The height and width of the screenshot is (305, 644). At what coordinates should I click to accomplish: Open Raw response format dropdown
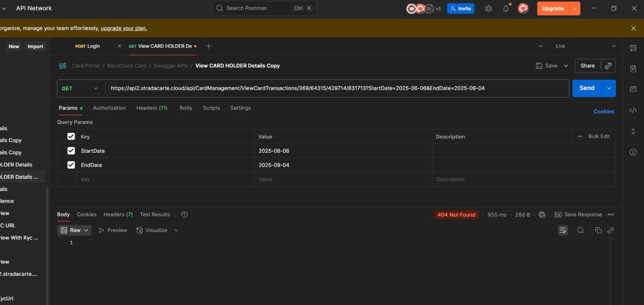tap(74, 230)
